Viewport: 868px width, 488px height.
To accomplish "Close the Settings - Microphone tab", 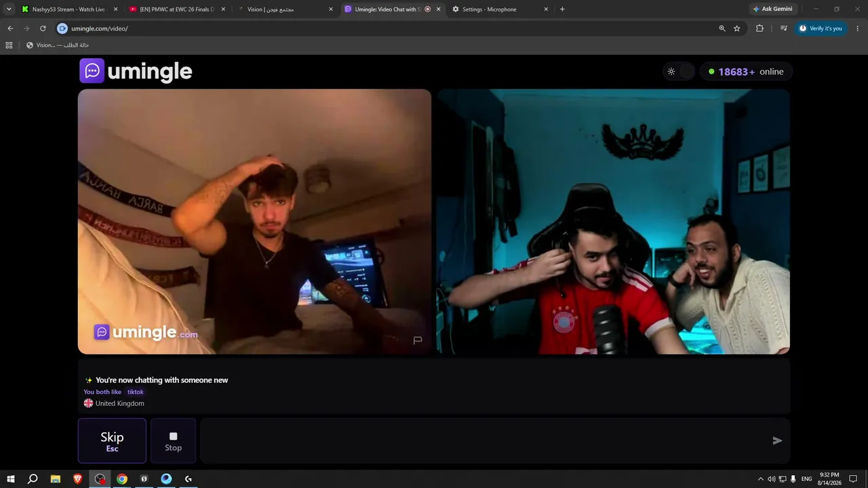I will (x=546, y=9).
